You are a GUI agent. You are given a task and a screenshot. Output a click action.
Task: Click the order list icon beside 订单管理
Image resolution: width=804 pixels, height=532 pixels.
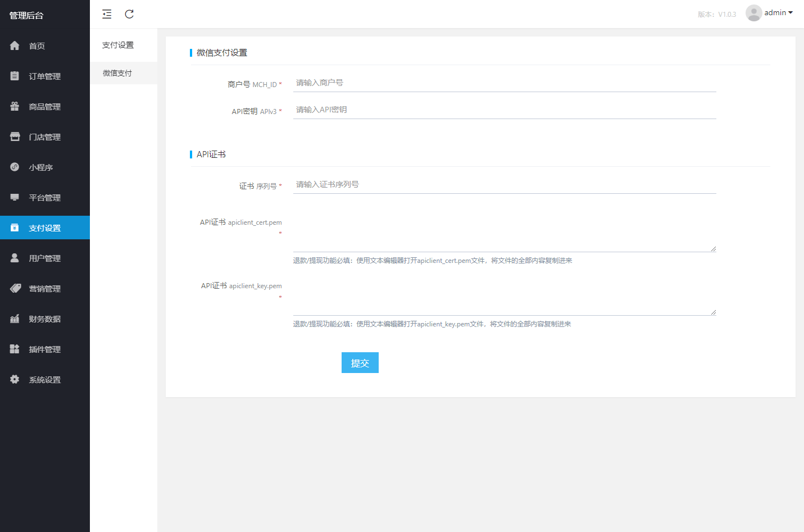[15, 76]
